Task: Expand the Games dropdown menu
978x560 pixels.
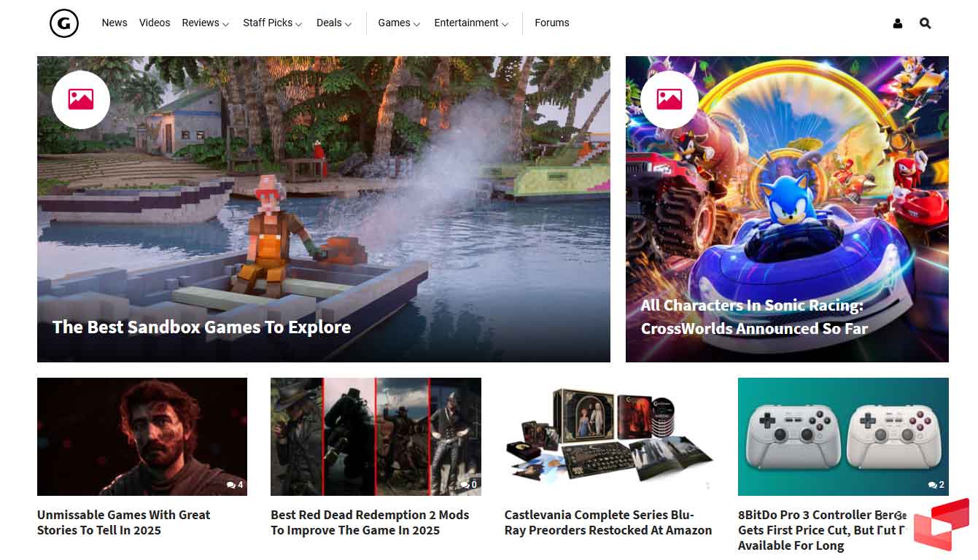Action: pos(398,23)
